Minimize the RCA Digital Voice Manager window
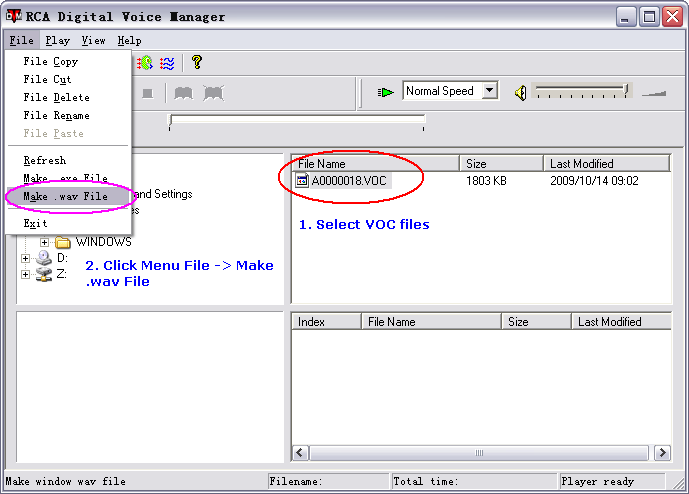This screenshot has width=689, height=494. (626, 17)
